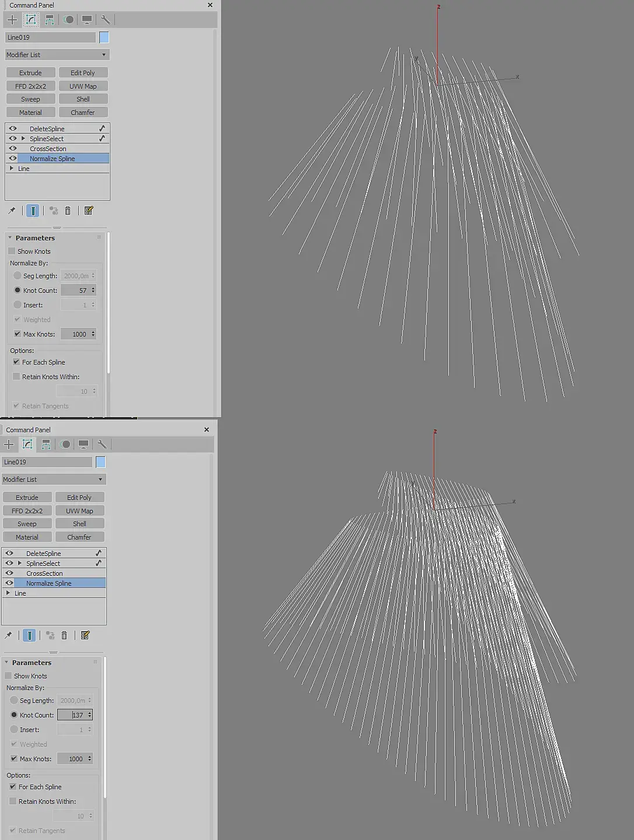This screenshot has height=840, width=634.
Task: Configure Modifier Sets icon in bottom panel
Action: coord(85,635)
